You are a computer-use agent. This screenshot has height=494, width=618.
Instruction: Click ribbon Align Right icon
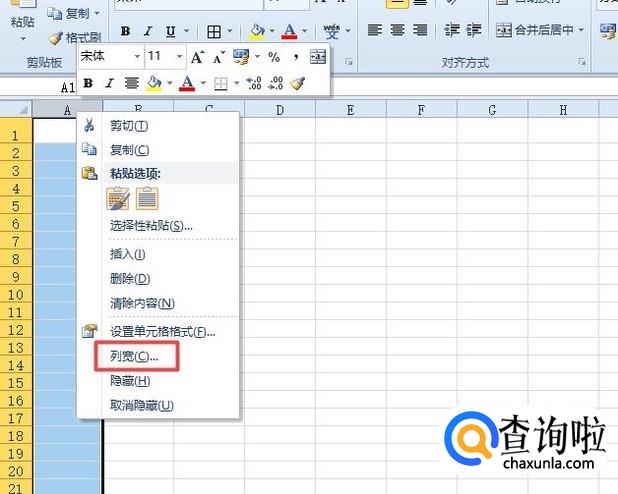click(x=420, y=30)
